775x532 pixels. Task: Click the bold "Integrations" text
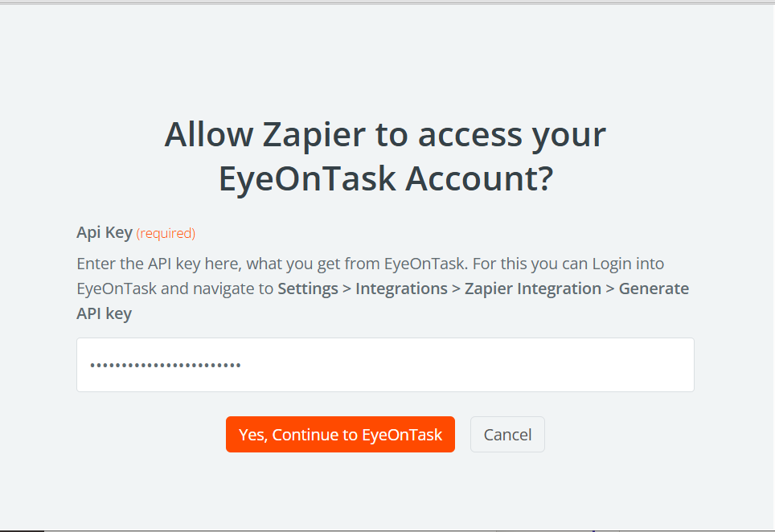401,289
